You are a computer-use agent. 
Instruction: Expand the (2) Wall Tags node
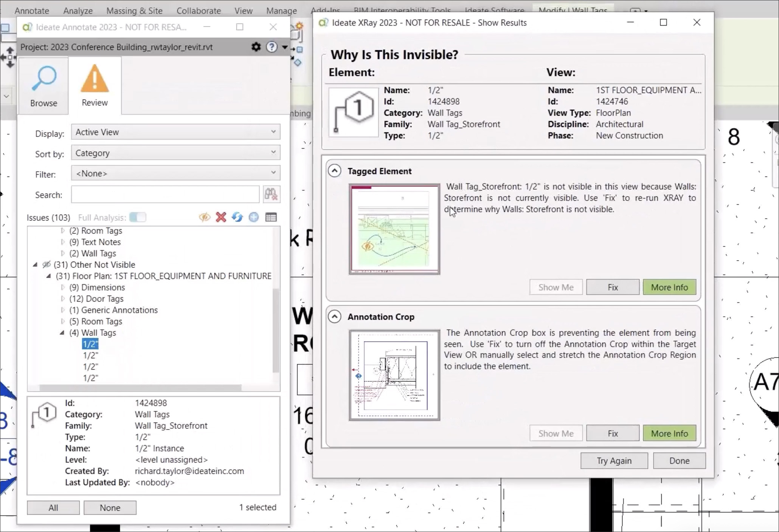(x=63, y=253)
